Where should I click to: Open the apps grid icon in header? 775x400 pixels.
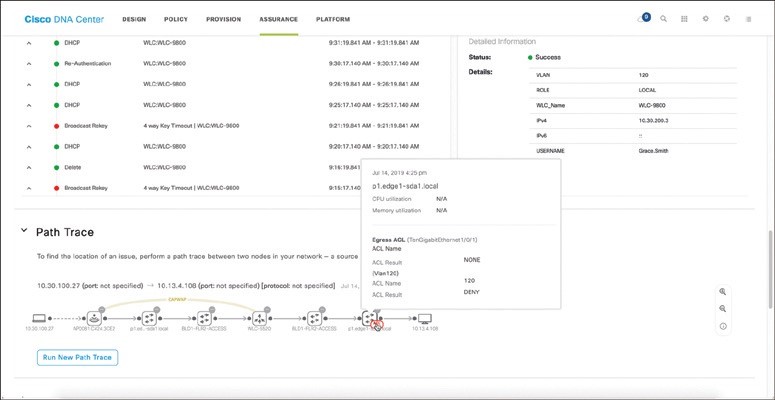[685, 19]
